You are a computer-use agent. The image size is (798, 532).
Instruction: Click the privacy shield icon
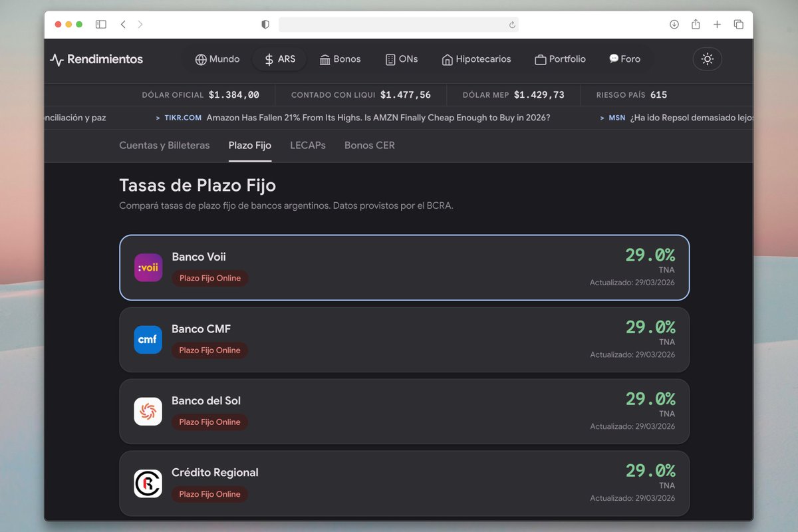[265, 25]
